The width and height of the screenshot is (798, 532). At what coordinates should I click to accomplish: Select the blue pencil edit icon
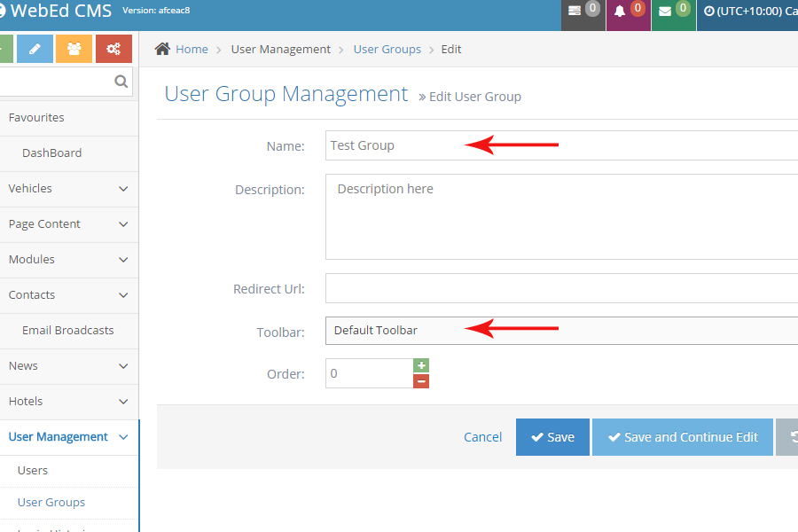[x=34, y=49]
